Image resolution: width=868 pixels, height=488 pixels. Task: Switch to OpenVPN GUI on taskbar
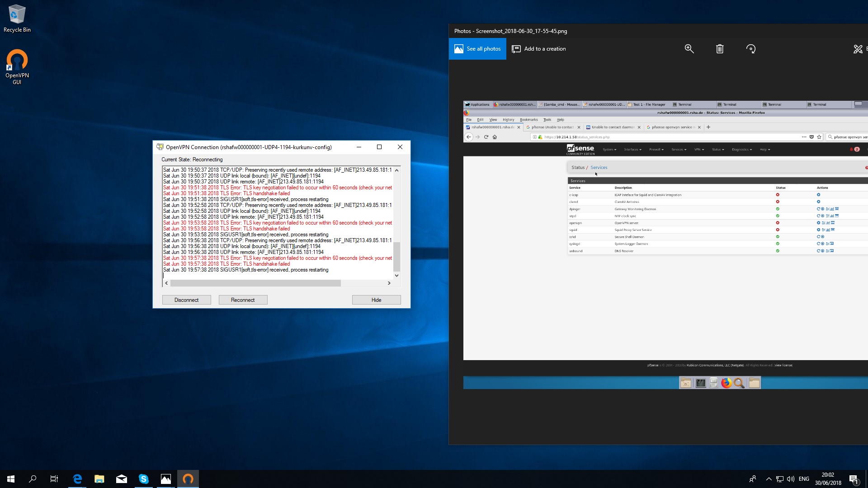[x=188, y=479]
